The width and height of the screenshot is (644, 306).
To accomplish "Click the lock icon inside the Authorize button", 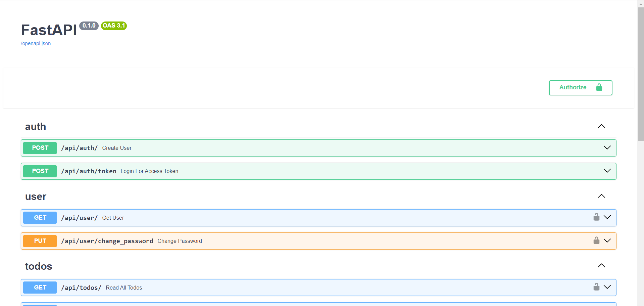I will pyautogui.click(x=599, y=87).
